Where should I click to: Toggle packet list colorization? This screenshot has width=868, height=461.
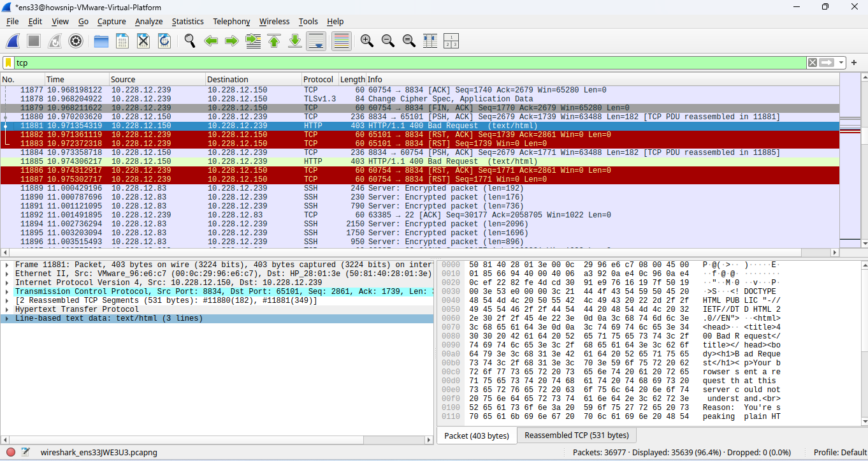(342, 41)
